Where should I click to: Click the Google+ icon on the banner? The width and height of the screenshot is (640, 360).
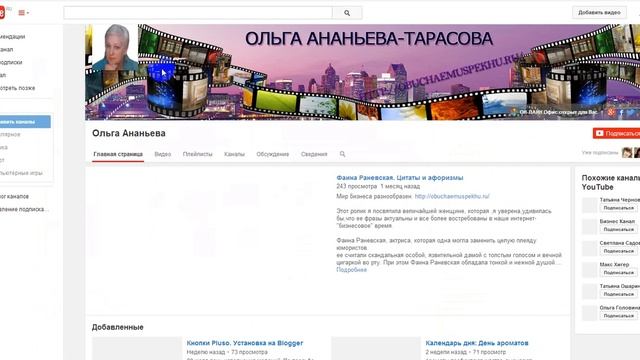click(611, 112)
